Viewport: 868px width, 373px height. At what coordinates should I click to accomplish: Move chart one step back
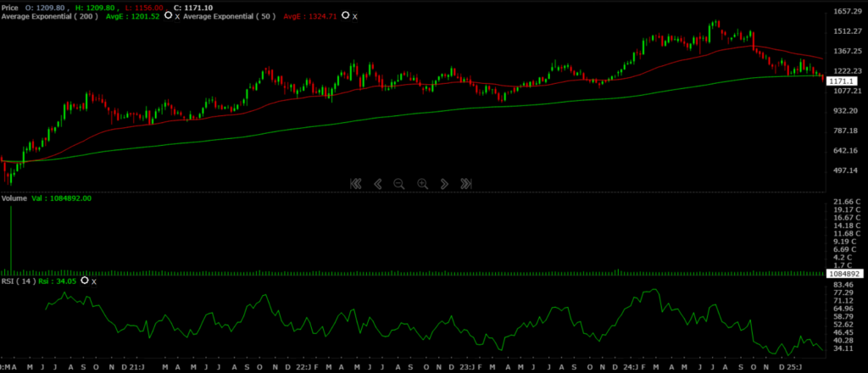click(378, 184)
